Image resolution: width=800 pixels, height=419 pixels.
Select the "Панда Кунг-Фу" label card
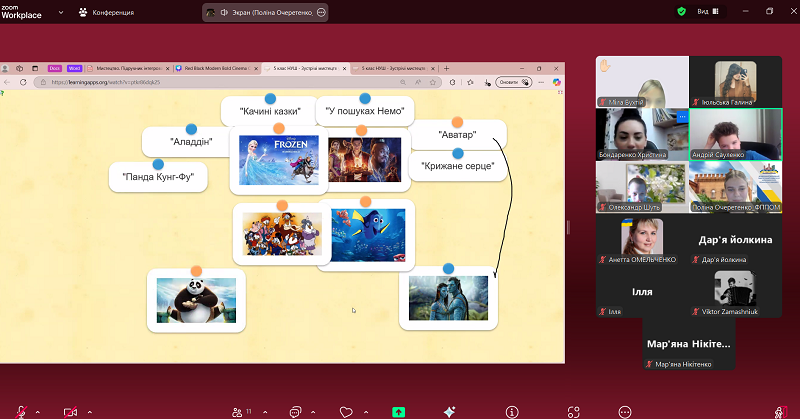pos(158,177)
